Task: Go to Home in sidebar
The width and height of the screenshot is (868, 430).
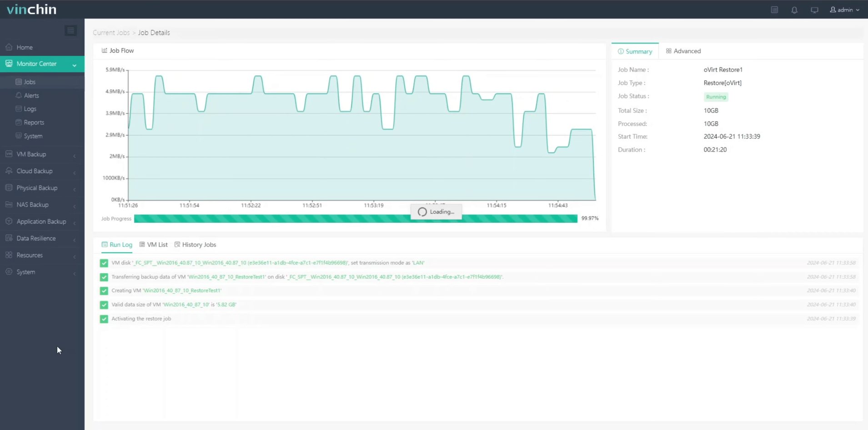Action: click(25, 47)
